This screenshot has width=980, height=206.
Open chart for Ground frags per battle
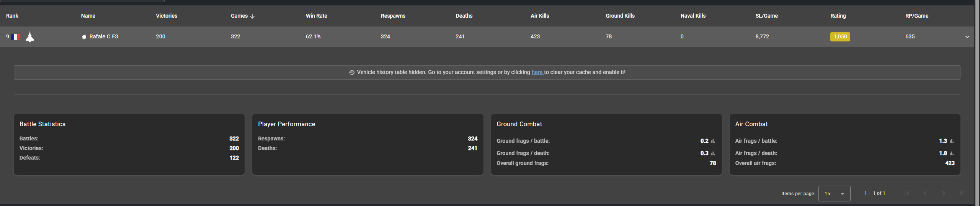click(713, 141)
